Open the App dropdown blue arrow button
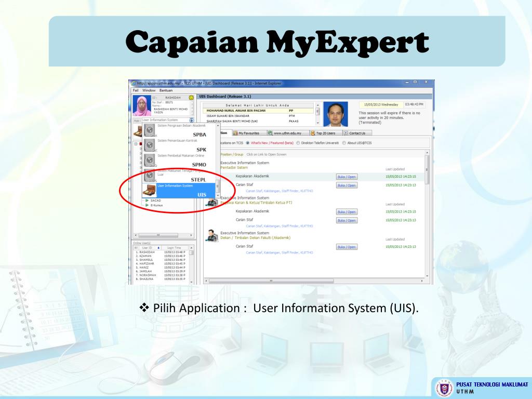This screenshot has height=399, width=532. coord(192,120)
